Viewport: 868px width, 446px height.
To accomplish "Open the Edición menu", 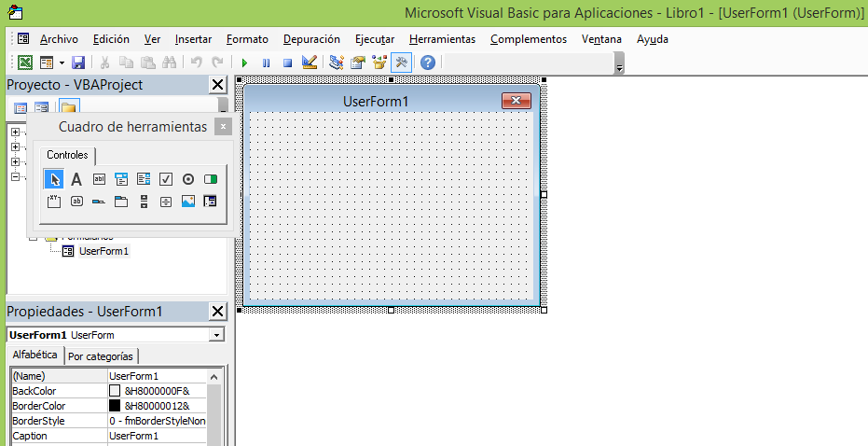I will pos(111,39).
